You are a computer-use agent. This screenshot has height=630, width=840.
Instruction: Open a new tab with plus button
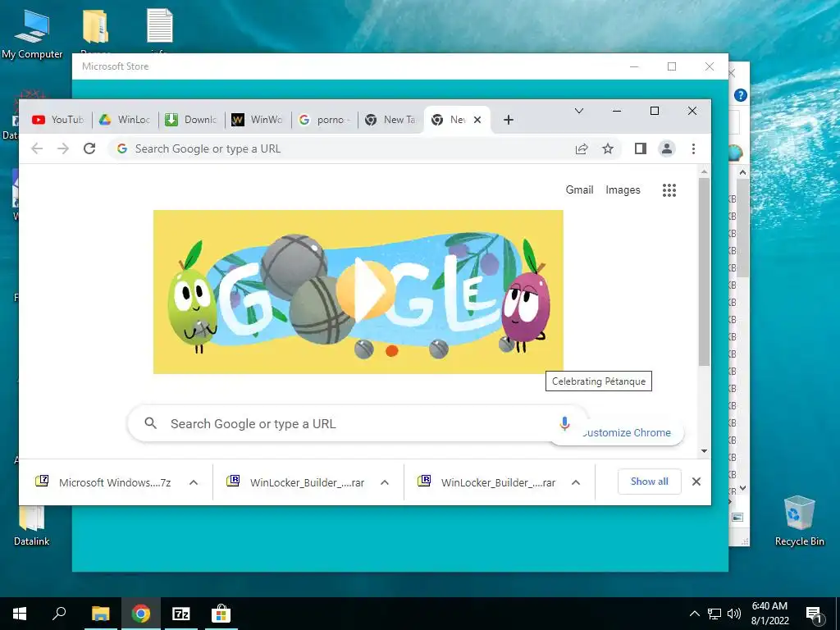509,120
